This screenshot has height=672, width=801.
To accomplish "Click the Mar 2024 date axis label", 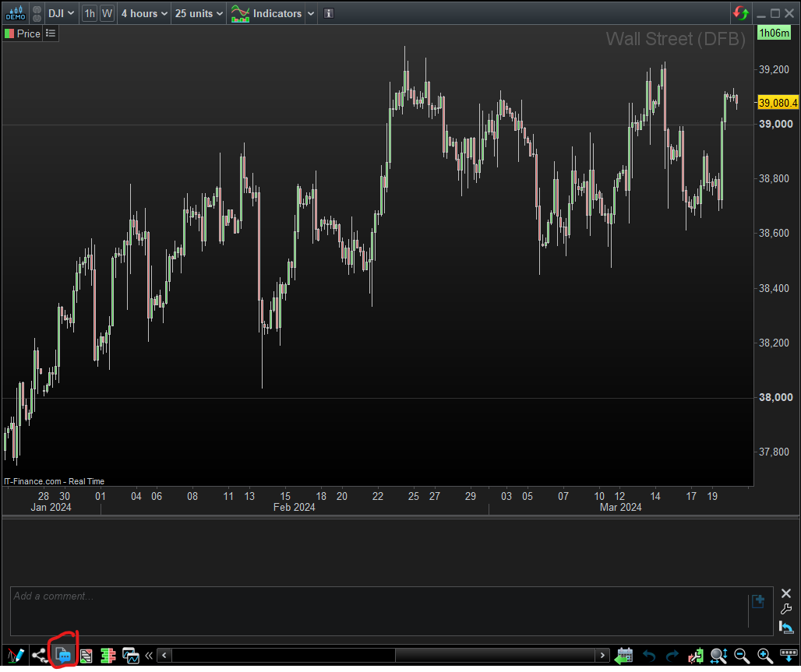I will tap(621, 507).
